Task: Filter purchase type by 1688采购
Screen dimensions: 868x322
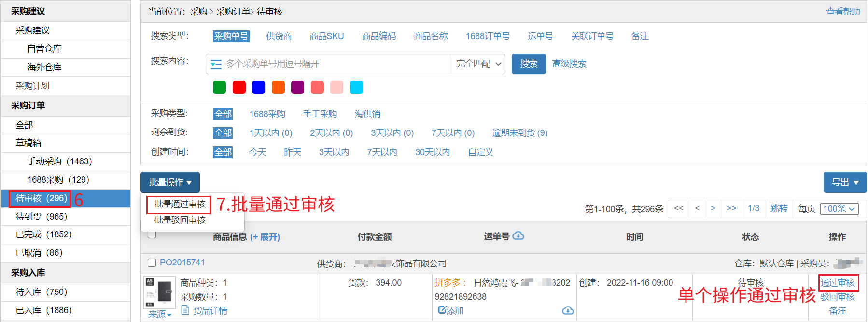Action: pyautogui.click(x=267, y=114)
